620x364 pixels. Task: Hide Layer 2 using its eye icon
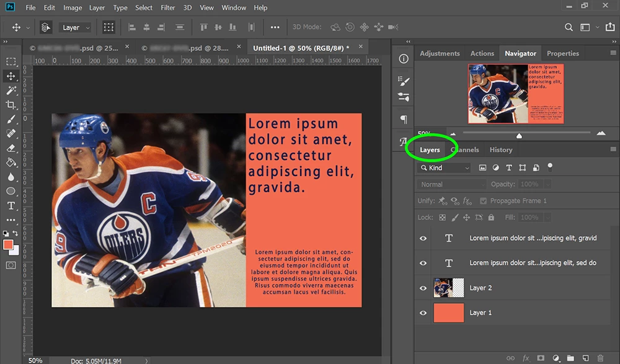pyautogui.click(x=423, y=288)
